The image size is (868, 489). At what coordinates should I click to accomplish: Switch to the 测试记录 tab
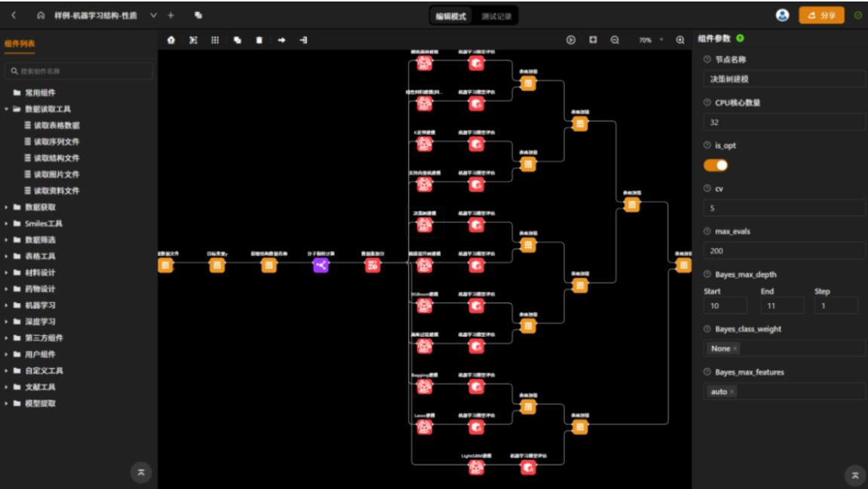(x=495, y=16)
